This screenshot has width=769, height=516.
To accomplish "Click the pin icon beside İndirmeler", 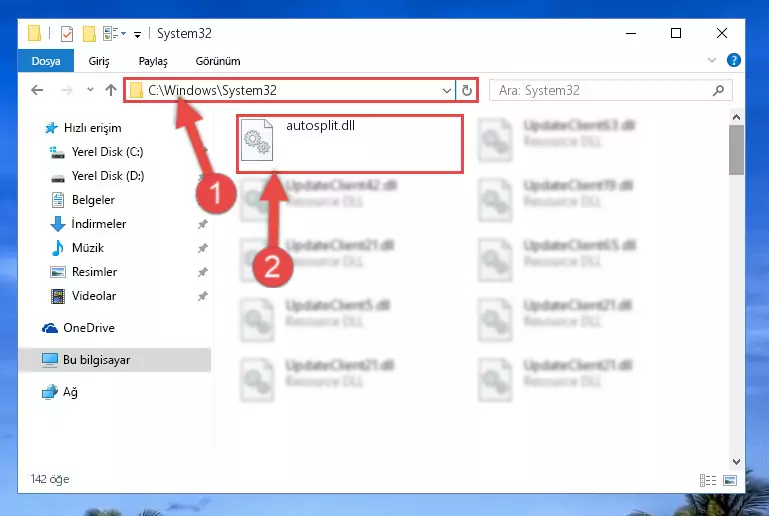I will tap(203, 224).
